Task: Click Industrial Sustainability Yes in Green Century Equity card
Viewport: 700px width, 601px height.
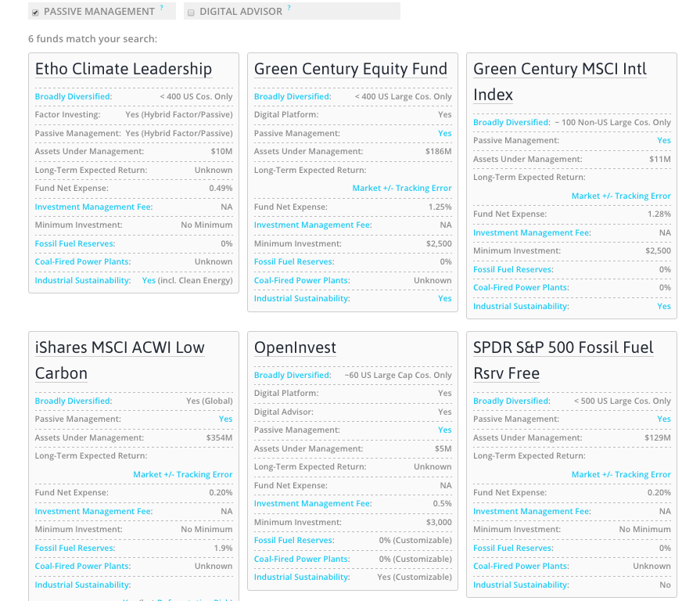Action: (445, 298)
